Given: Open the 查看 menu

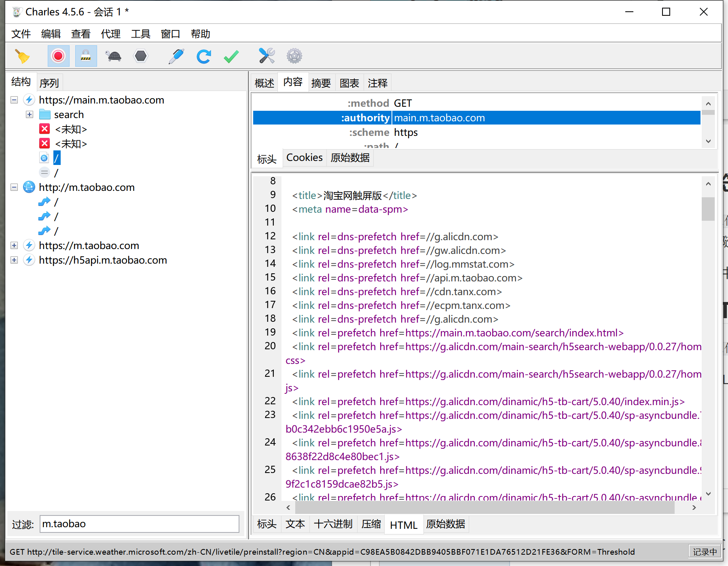Looking at the screenshot, I should [81, 34].
